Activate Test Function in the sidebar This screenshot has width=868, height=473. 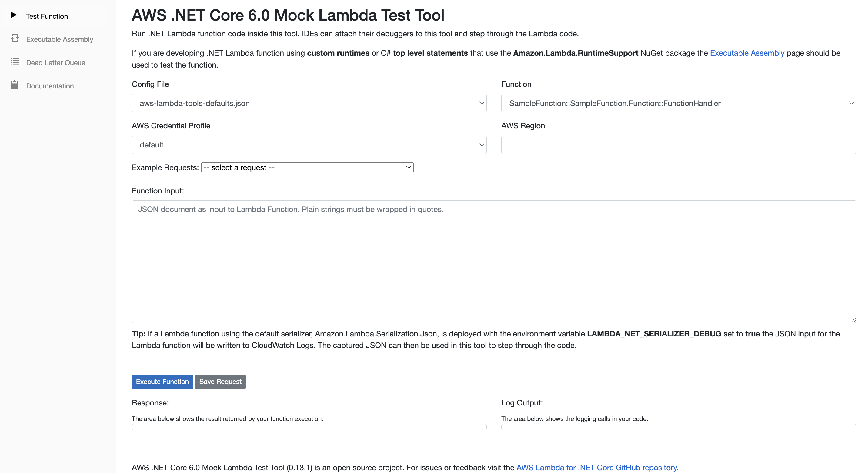tap(47, 16)
